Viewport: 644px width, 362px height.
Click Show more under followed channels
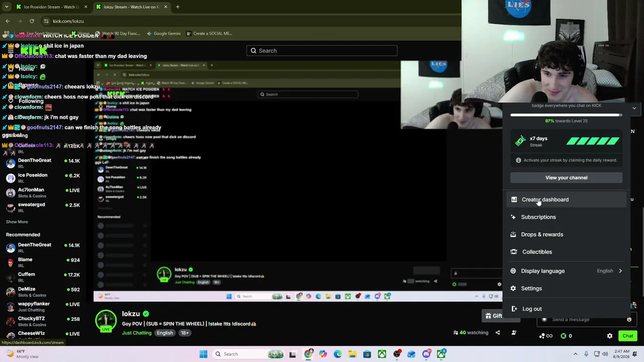(x=17, y=222)
